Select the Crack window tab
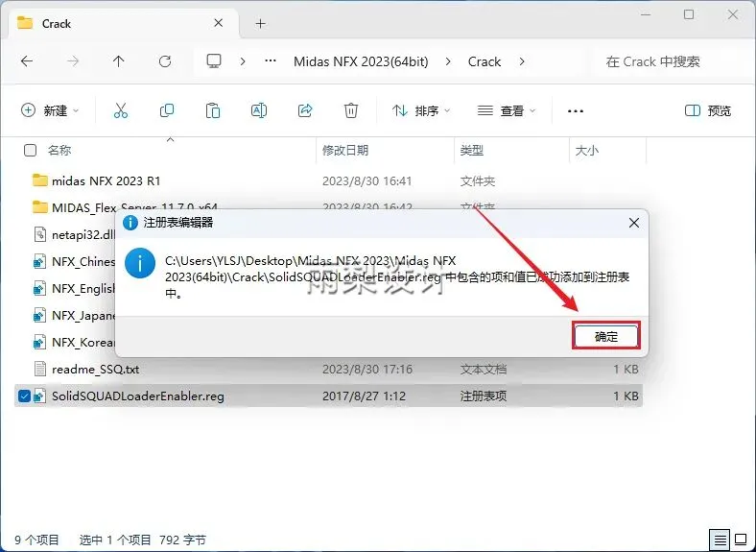This screenshot has height=552, width=756. [x=123, y=23]
